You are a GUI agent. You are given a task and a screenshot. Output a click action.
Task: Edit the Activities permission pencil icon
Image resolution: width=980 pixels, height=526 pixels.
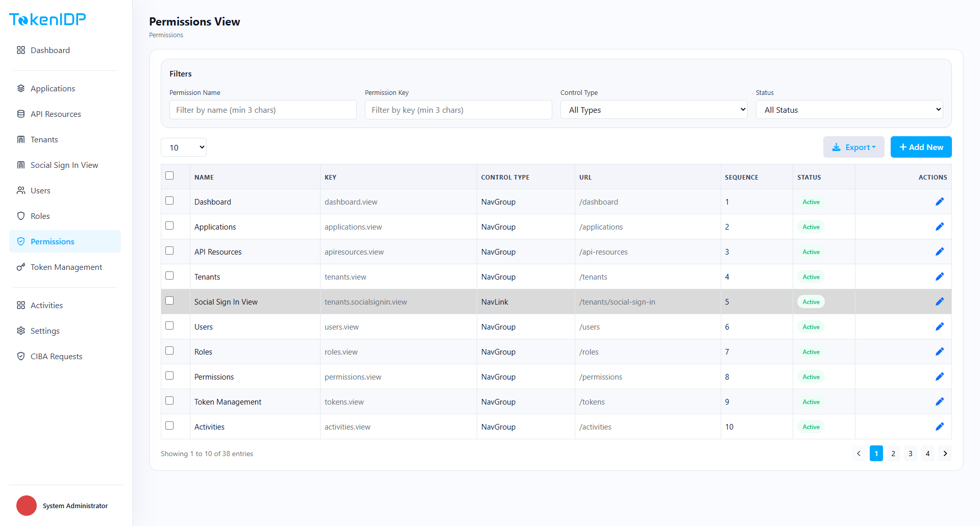[x=940, y=427]
